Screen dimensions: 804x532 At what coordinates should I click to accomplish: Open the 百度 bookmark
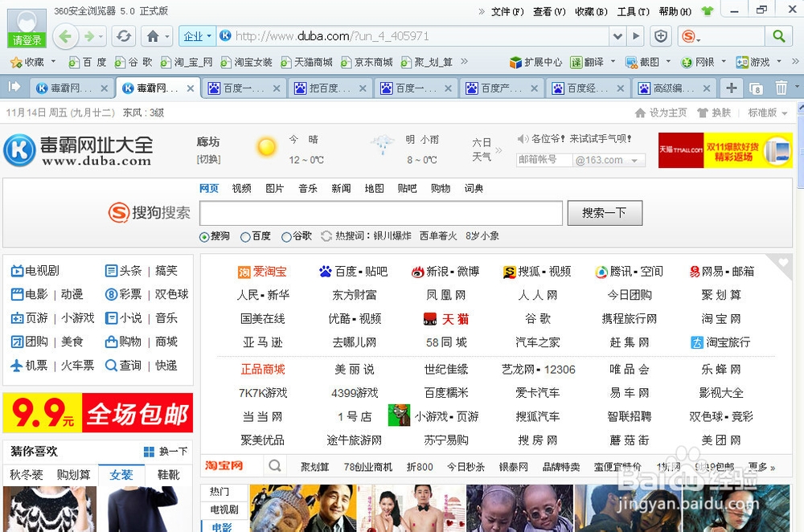click(x=88, y=63)
